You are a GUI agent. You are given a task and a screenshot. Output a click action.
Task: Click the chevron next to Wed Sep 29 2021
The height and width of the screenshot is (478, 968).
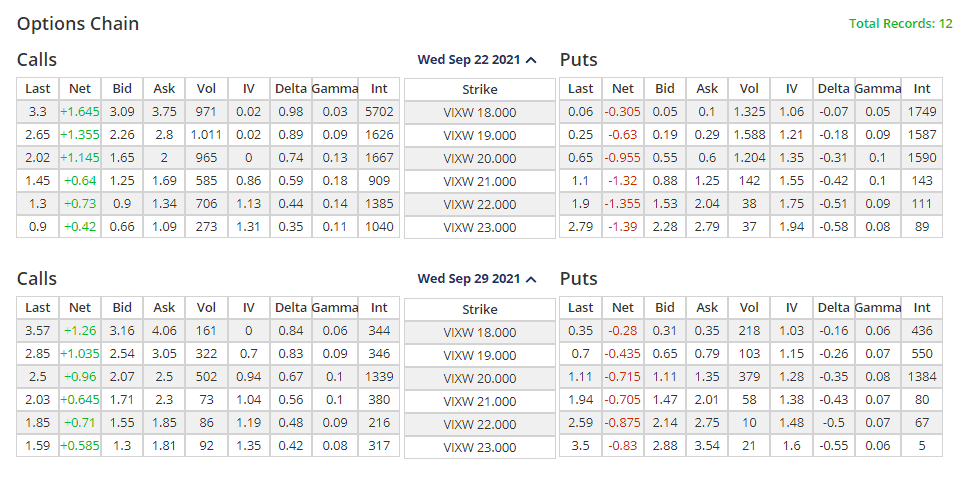click(531, 280)
